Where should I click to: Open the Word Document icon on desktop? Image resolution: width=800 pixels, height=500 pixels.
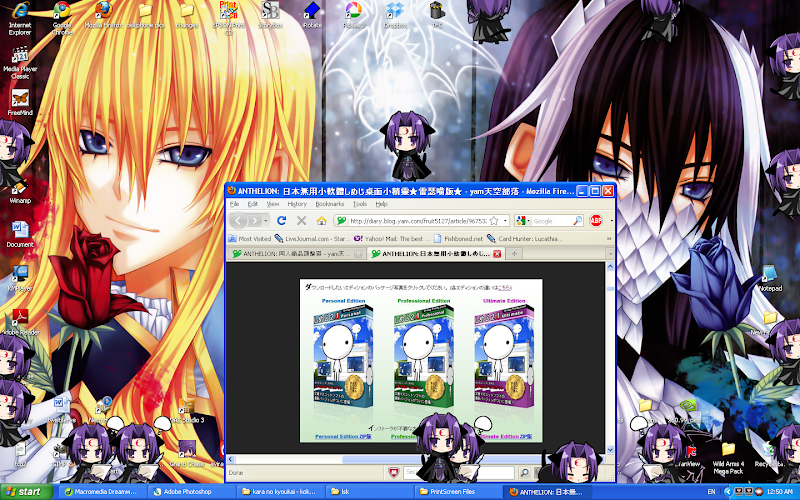pos(20,234)
